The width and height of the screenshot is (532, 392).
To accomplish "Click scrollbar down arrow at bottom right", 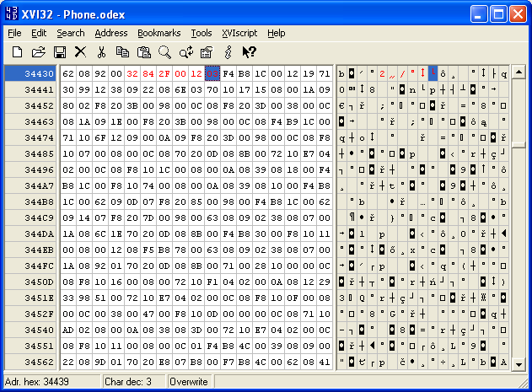I will (x=519, y=364).
